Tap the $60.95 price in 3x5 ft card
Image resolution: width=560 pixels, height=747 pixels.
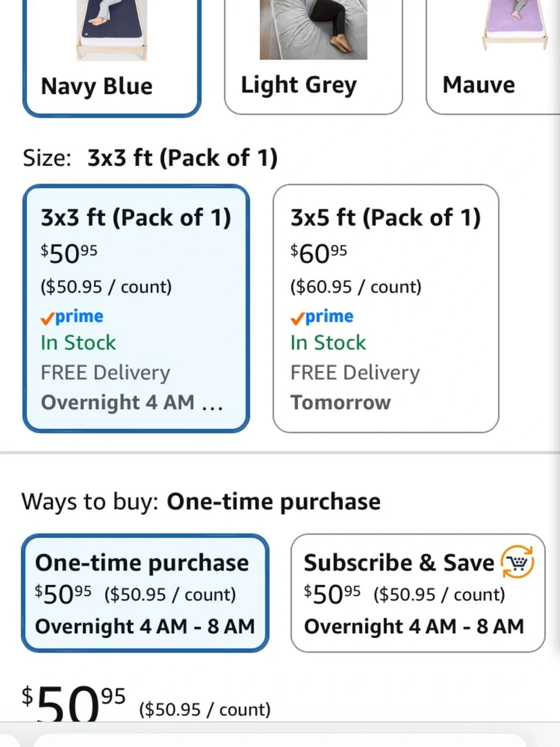319,253
